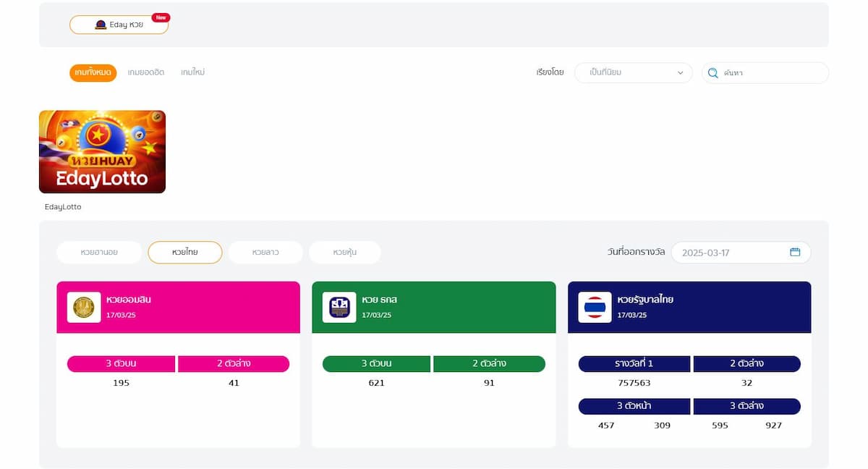Select the หวยฮานอย lottery filter
The height and width of the screenshot is (469, 868).
tap(99, 253)
